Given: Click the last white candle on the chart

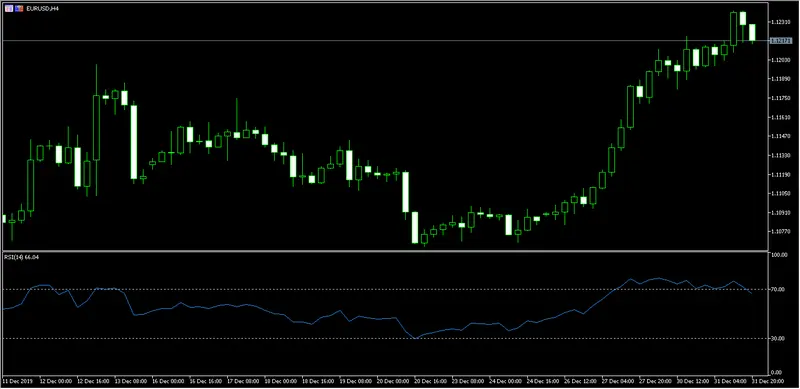Looking at the screenshot, I should [752, 33].
